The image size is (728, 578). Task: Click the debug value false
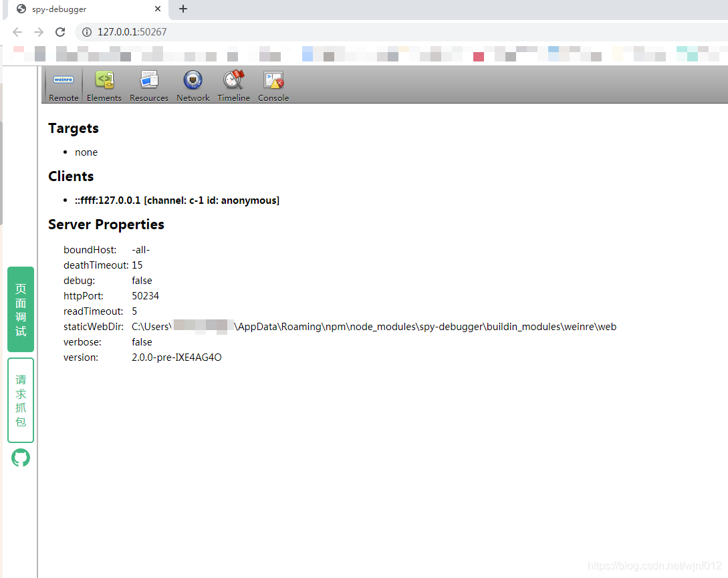[x=142, y=281]
